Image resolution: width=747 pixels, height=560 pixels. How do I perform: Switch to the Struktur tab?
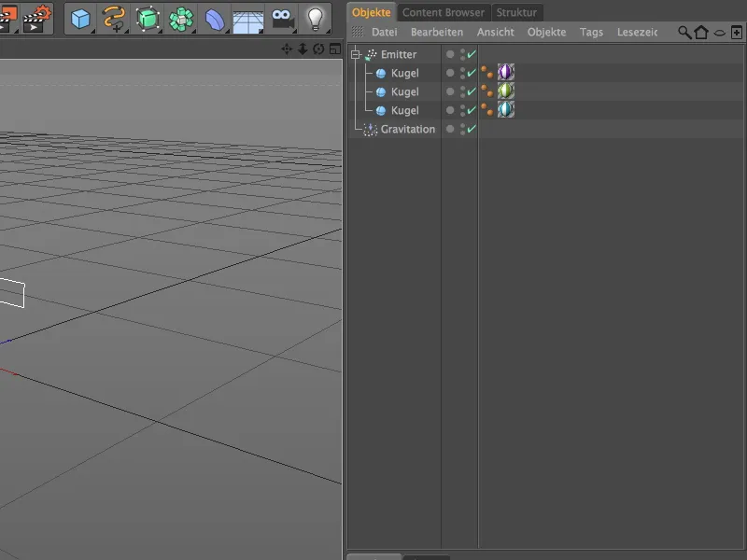tap(516, 12)
